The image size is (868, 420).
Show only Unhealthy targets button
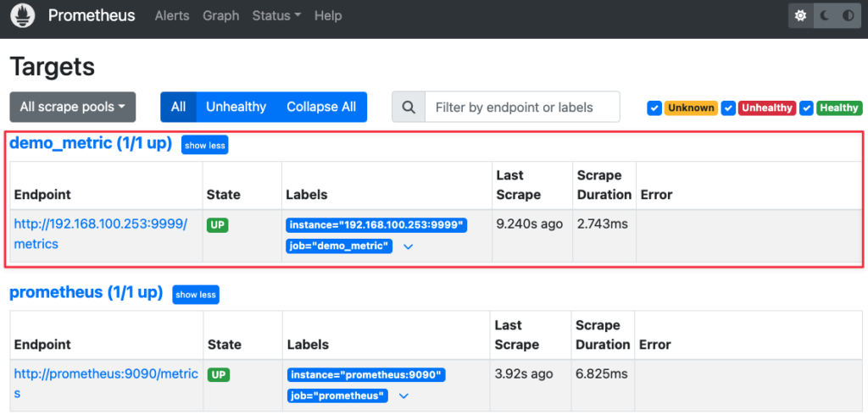click(x=236, y=108)
